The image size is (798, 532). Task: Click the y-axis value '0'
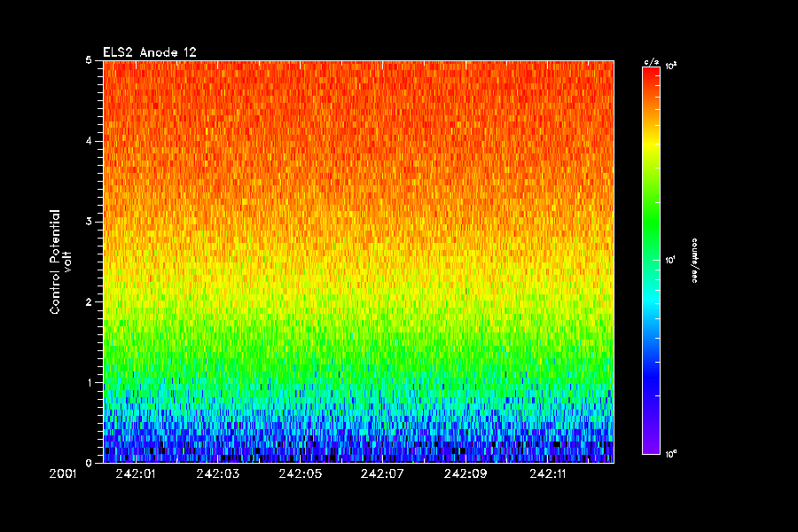(x=89, y=463)
